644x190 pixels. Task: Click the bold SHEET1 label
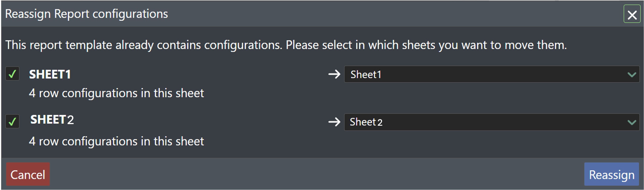click(50, 74)
